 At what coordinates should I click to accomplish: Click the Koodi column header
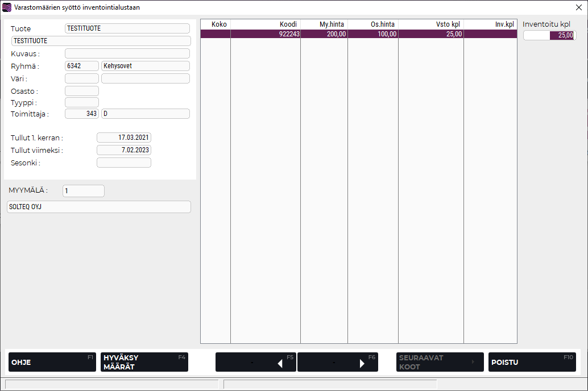(266, 24)
